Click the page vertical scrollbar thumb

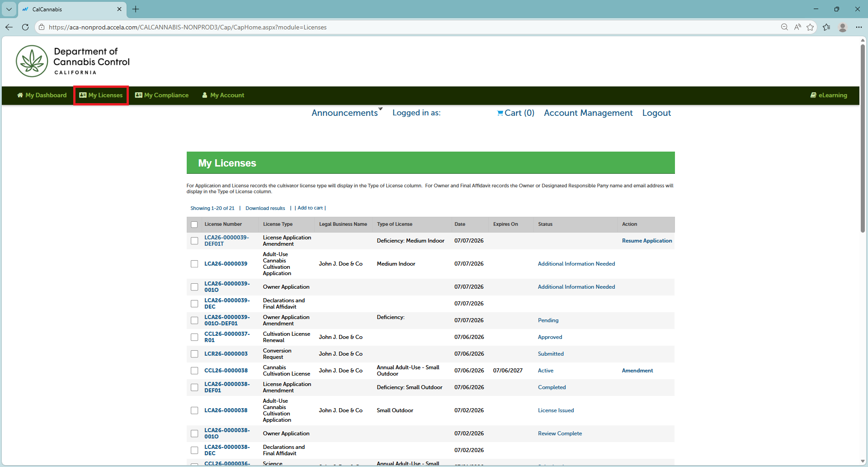[x=863, y=138]
